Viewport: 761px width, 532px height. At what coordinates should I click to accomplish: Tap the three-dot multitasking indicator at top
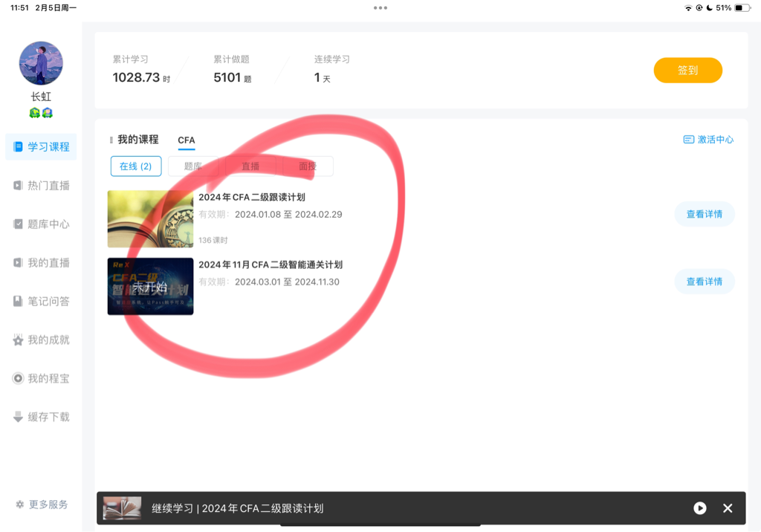[x=380, y=7]
